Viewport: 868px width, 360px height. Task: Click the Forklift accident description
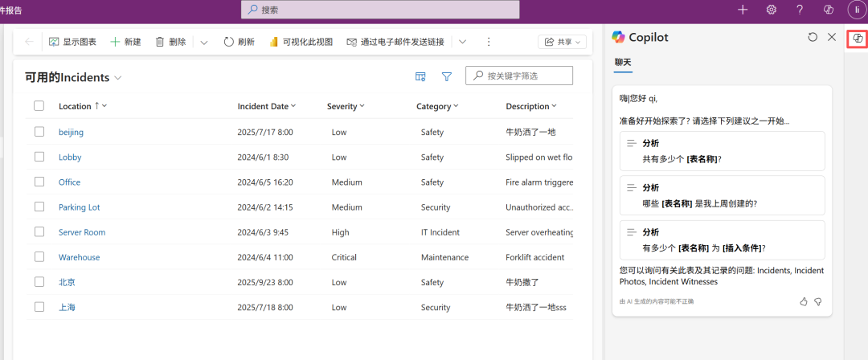534,257
